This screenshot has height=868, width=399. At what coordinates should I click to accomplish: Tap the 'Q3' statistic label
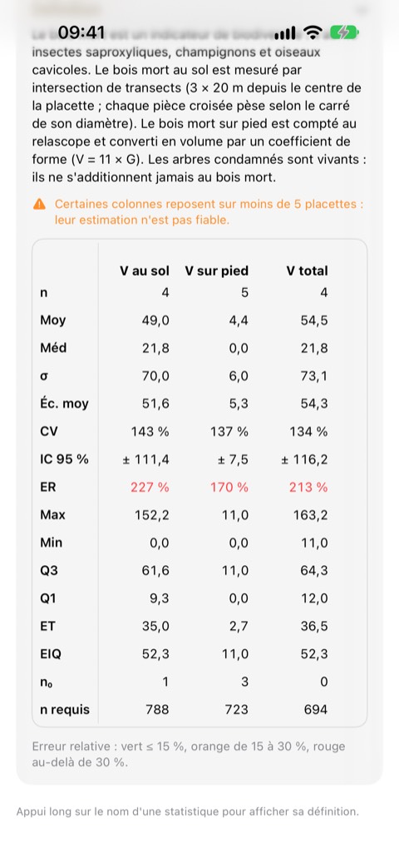point(49,570)
